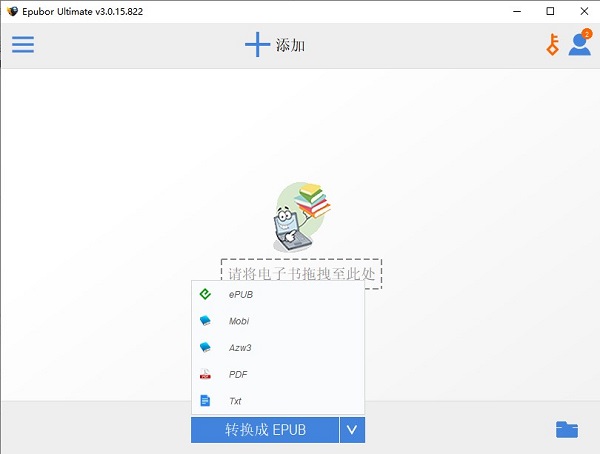
Task: Click the book mascot illustration
Action: click(300, 217)
